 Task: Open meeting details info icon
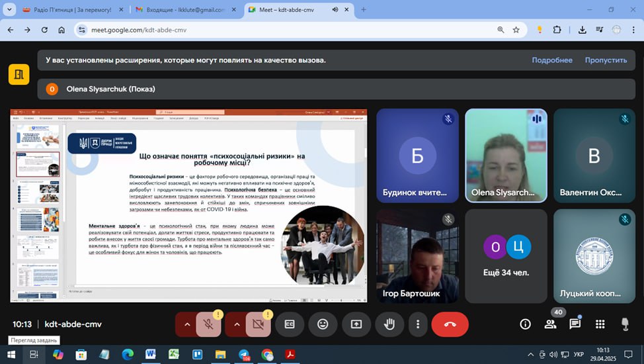(x=525, y=324)
